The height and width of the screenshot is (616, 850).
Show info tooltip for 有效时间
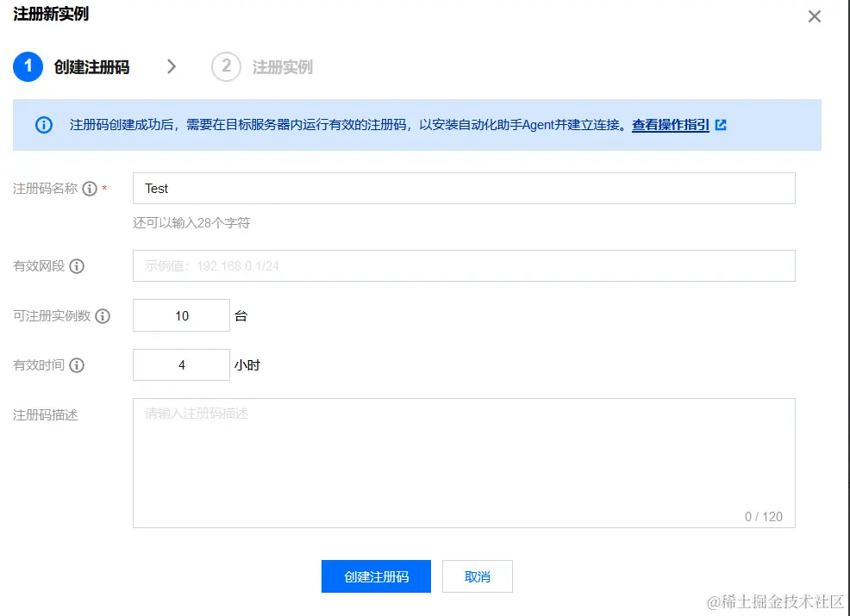click(x=77, y=365)
